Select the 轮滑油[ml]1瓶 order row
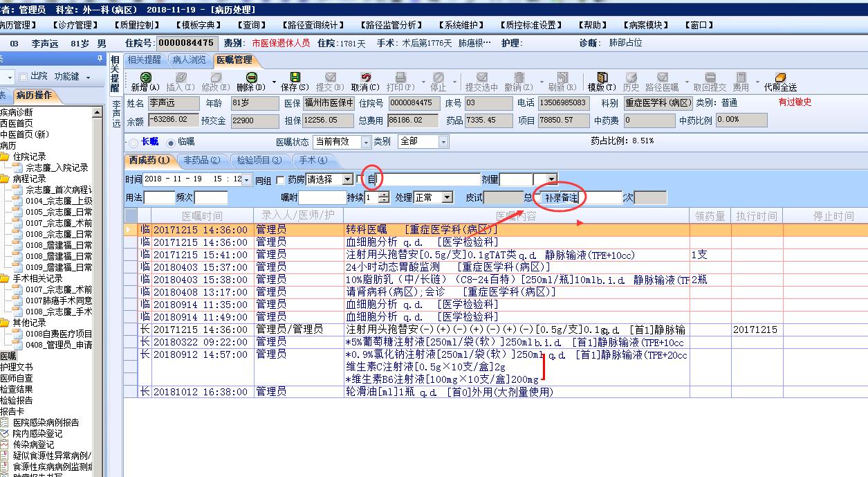Screen dimensions: 868x477 tap(495, 392)
